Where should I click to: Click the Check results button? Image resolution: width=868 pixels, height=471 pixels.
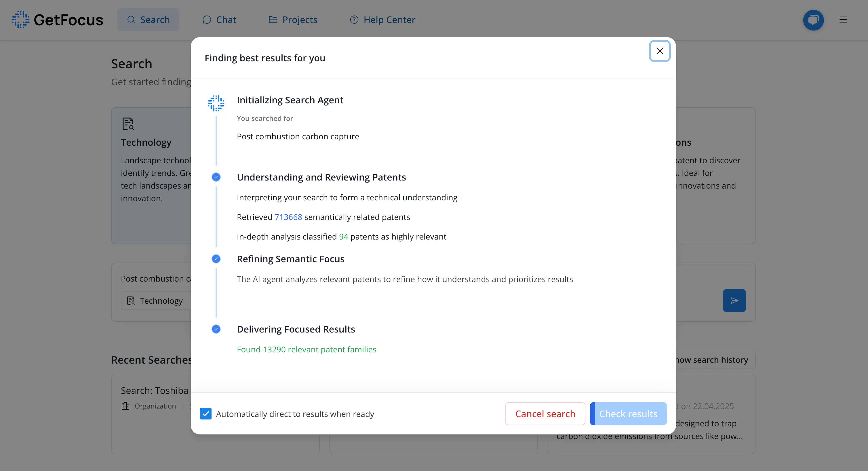coord(628,413)
